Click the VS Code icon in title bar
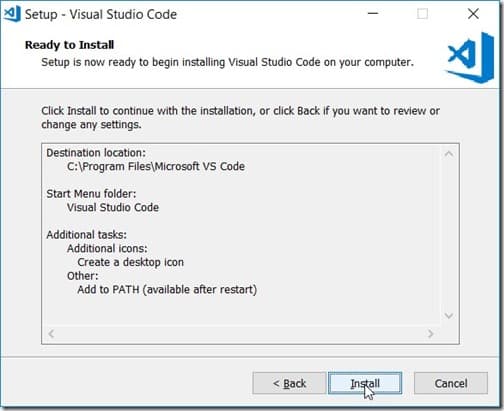504x411 pixels. click(x=12, y=14)
